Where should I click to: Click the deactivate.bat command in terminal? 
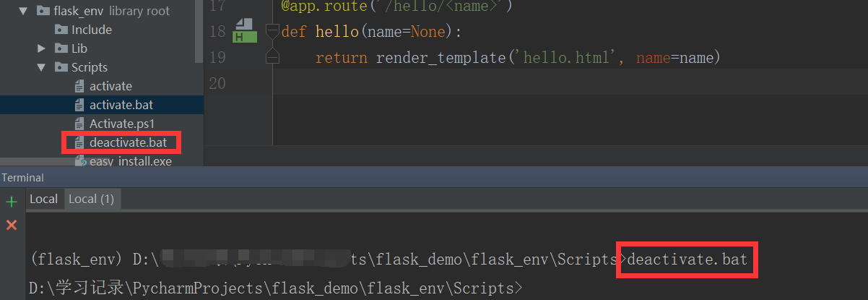687,259
